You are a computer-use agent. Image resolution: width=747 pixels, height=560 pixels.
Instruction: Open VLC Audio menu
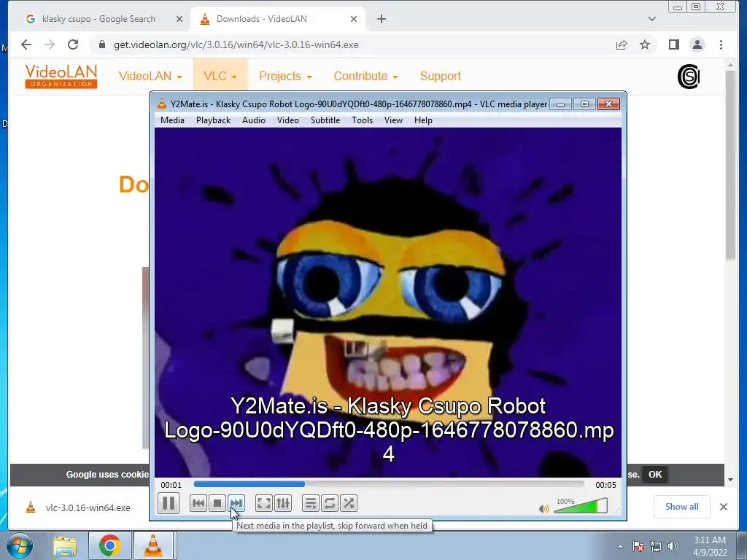point(253,120)
